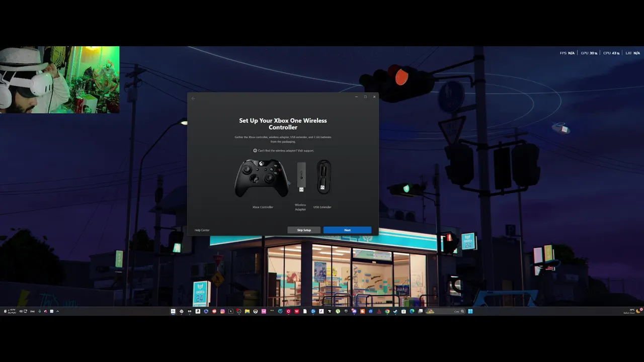
Task: Click the Next button in setup dialog
Action: point(347,230)
